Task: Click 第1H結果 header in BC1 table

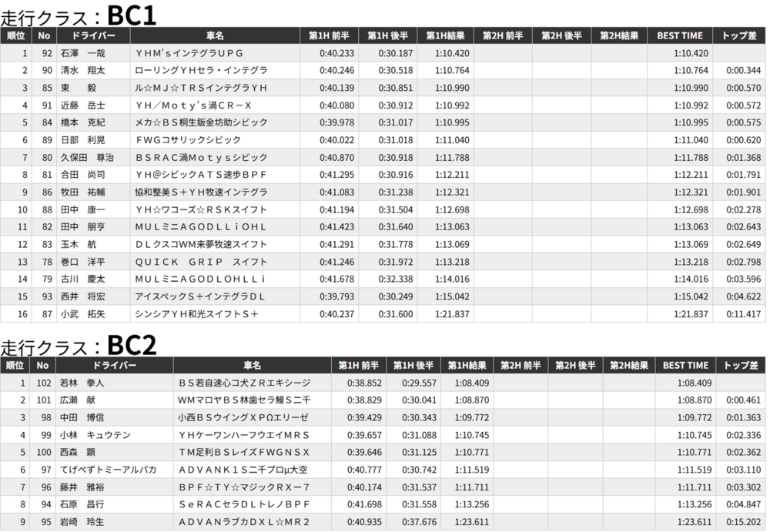Action: click(446, 35)
